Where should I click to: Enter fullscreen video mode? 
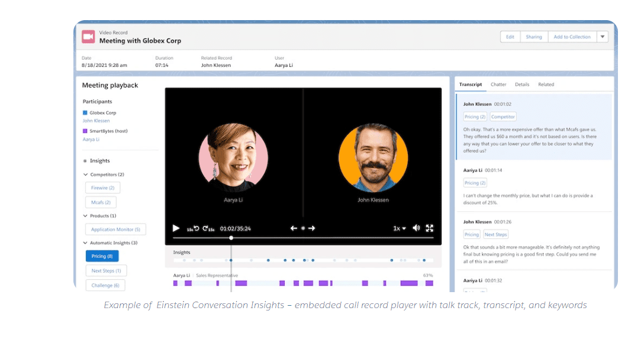pyautogui.click(x=430, y=228)
